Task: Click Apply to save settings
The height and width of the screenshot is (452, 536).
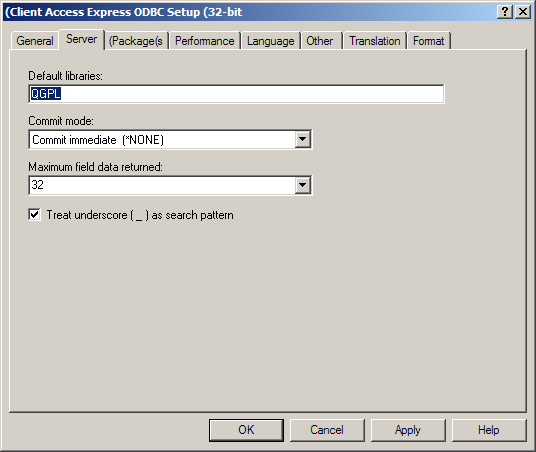Action: (408, 430)
